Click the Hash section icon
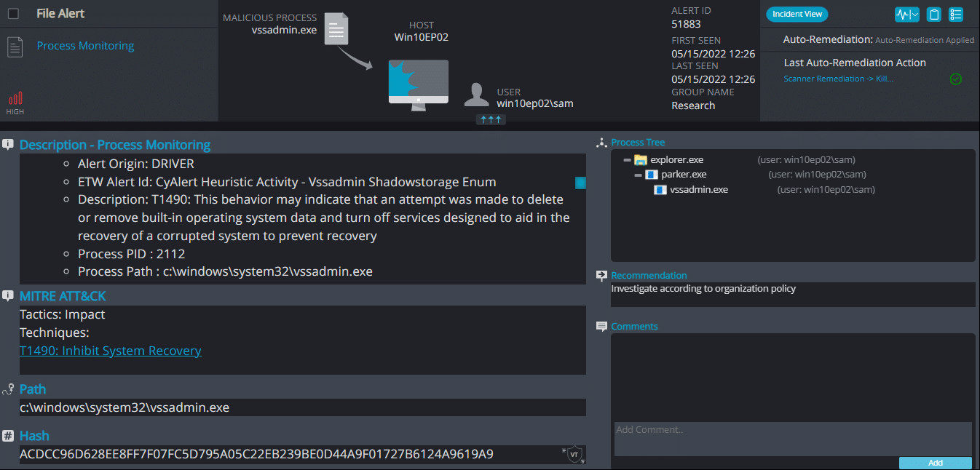Screen dimensions: 980x470 [x=8, y=436]
